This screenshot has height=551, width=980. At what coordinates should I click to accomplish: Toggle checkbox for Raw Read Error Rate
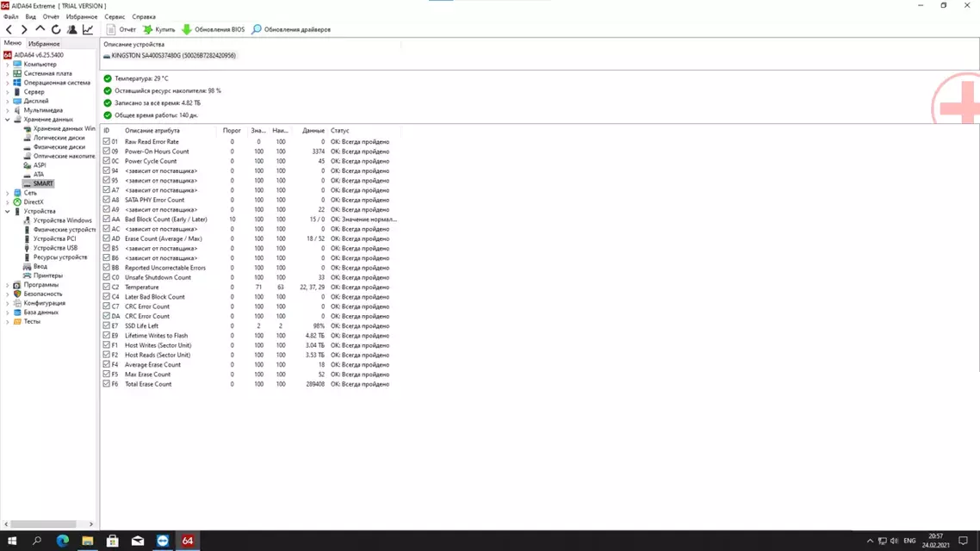106,142
